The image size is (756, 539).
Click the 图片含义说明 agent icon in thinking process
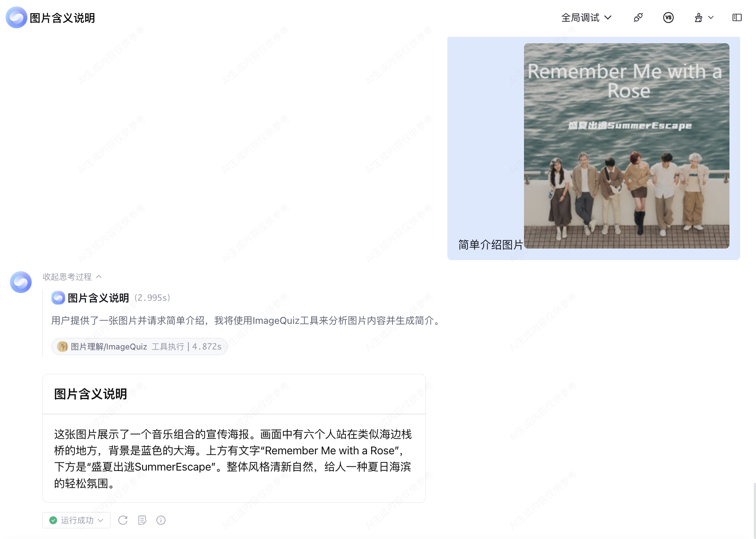click(58, 298)
